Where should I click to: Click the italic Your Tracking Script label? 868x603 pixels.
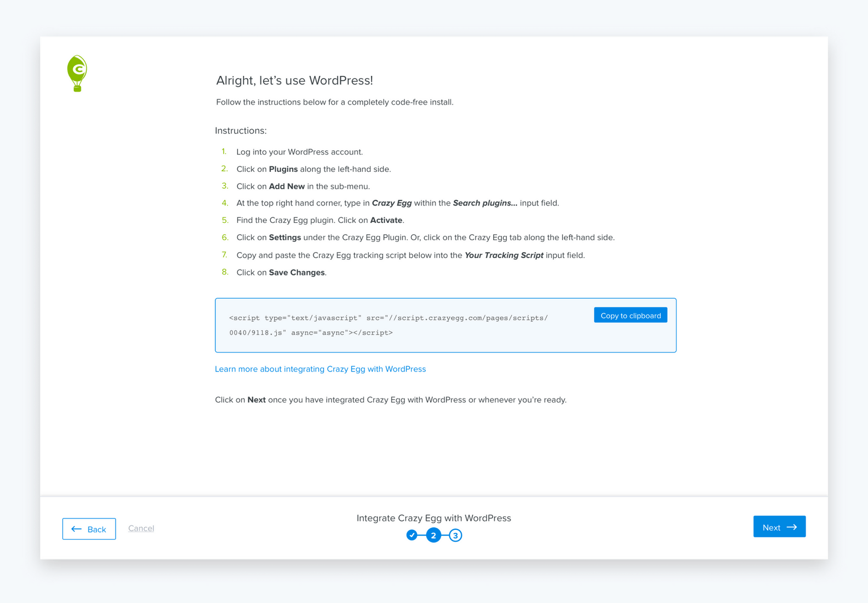503,255
